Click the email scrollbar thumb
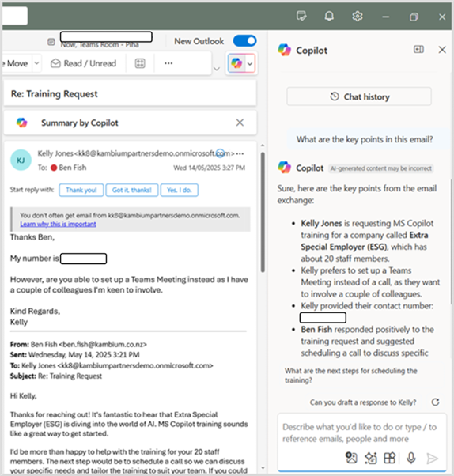The height and width of the screenshot is (476, 454). 263,212
